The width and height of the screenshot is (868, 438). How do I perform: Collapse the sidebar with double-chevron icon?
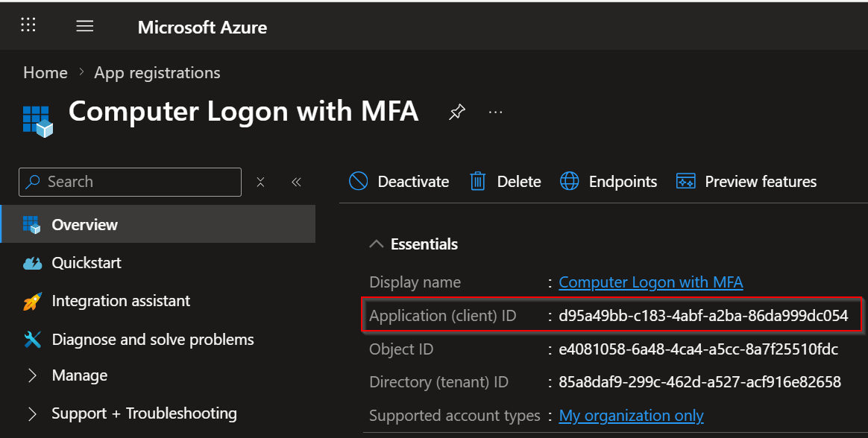point(296,182)
